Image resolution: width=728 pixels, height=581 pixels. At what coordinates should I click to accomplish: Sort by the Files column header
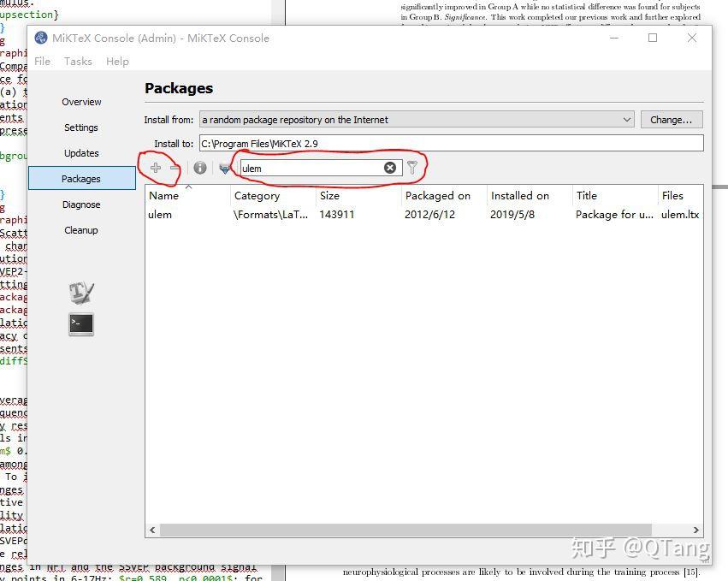680,196
